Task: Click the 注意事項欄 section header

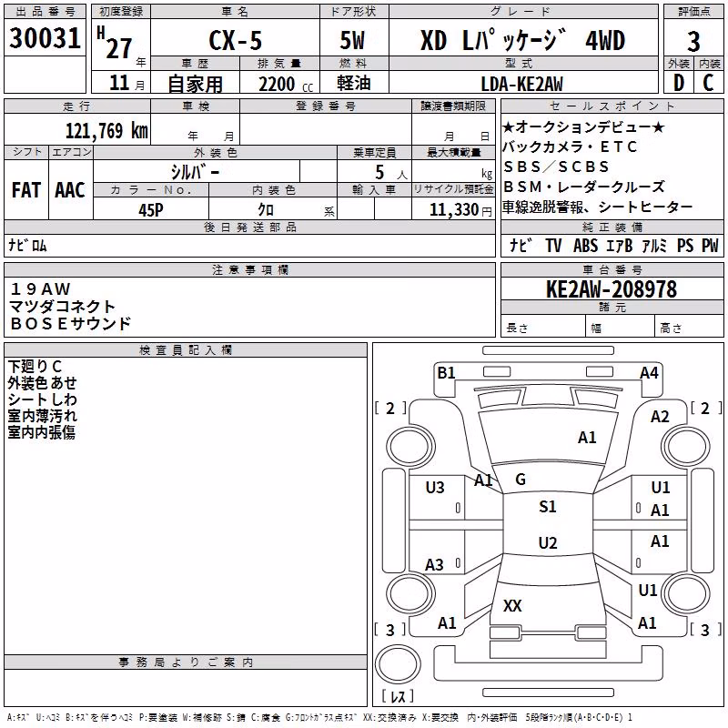Action: coord(249,269)
